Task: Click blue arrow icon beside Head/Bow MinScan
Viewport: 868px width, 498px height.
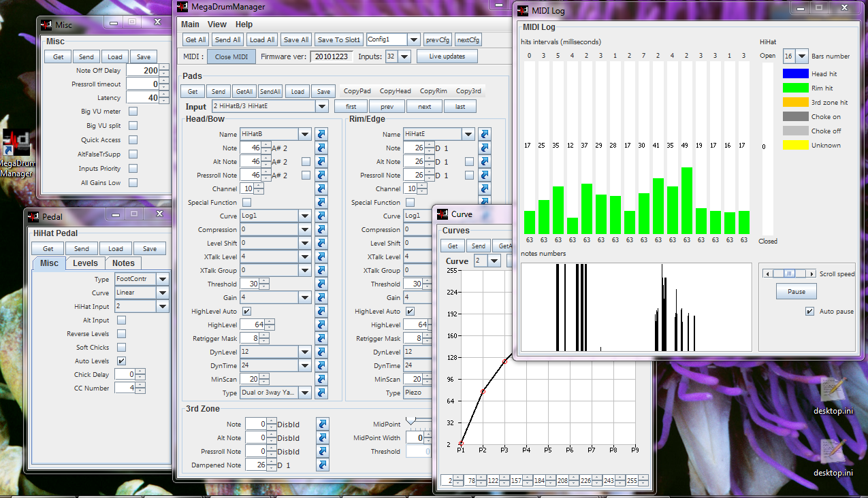Action: click(321, 379)
